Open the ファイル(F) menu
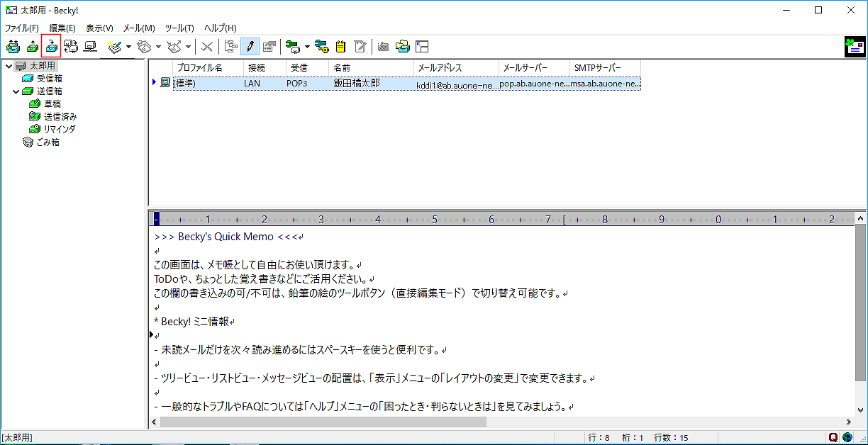The width and height of the screenshot is (868, 445). tap(21, 28)
